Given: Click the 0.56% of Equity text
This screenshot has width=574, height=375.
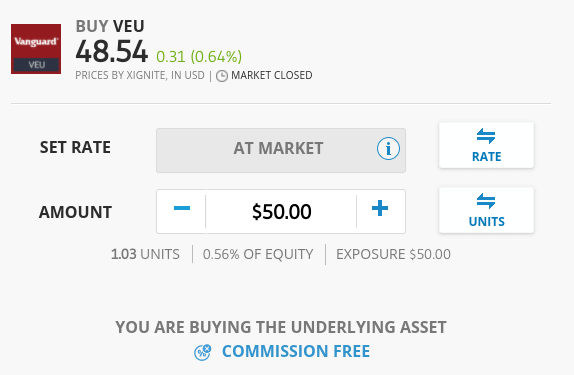Looking at the screenshot, I should coord(258,254).
